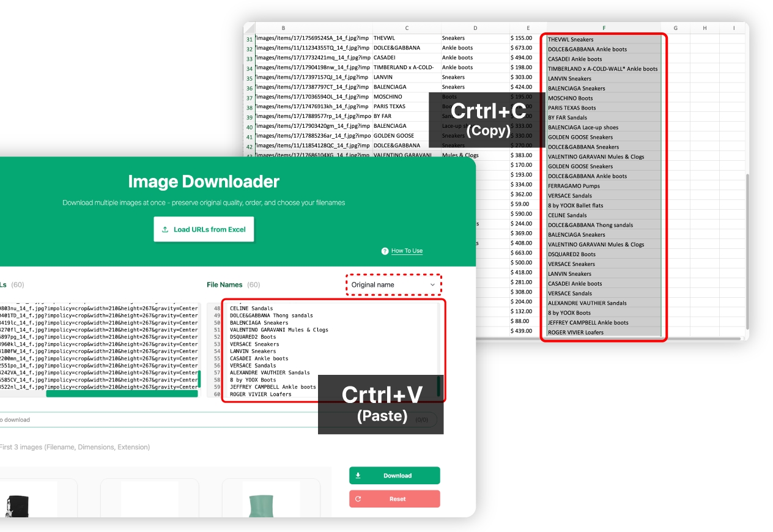
Task: Select row 31 header in the spreadsheet
Action: 249,40
